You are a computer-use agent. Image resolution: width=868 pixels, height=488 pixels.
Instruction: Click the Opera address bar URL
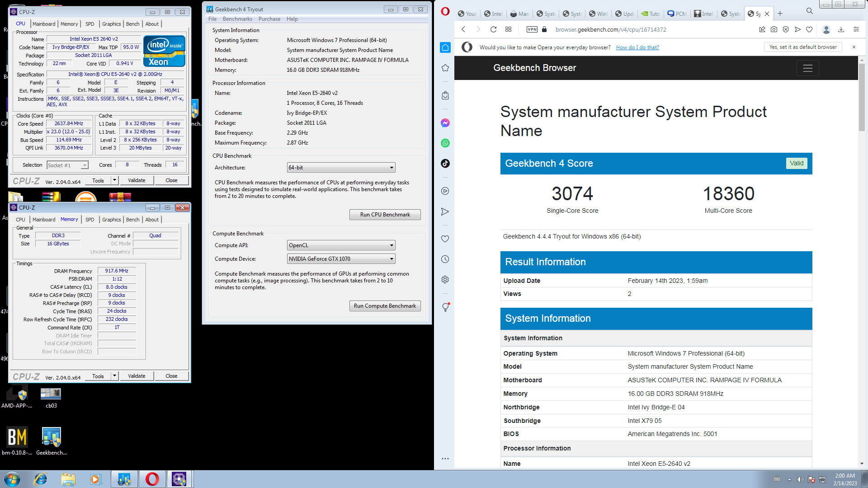[611, 30]
